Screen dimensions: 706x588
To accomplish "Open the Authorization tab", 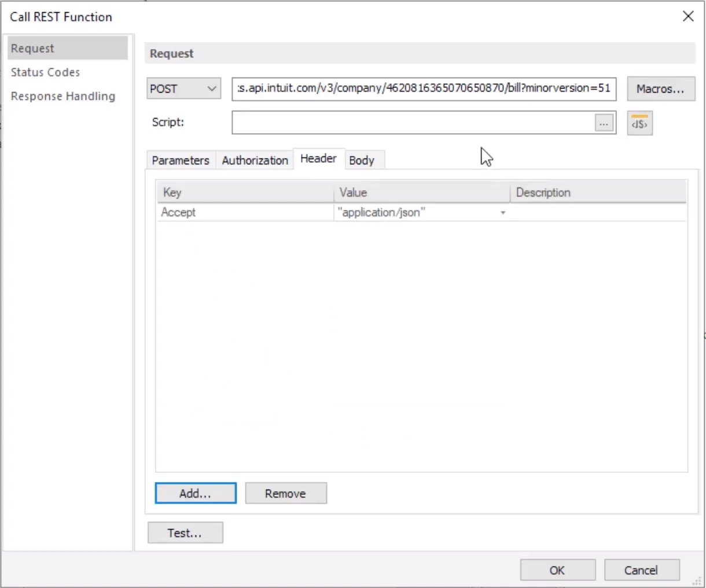I will tap(255, 160).
